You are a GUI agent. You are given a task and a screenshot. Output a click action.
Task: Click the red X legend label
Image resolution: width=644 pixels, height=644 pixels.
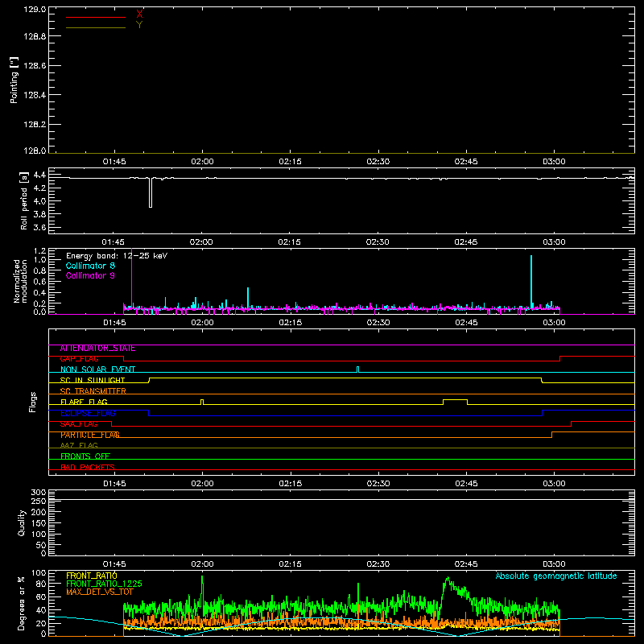(x=139, y=14)
